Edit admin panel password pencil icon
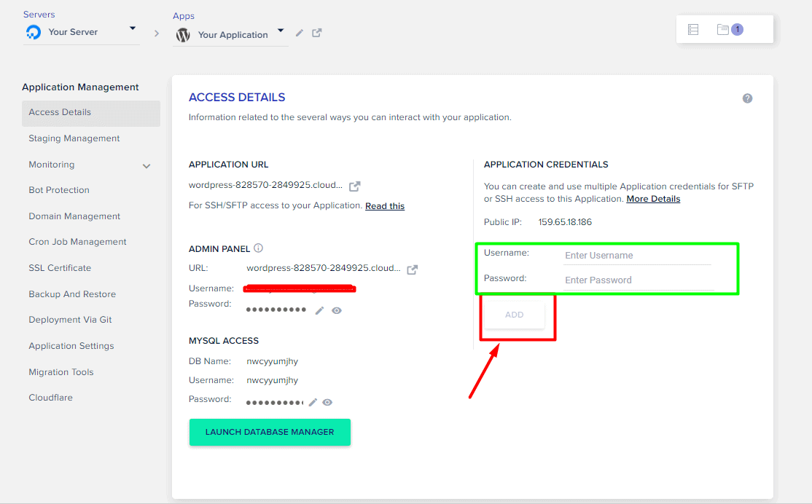Viewport: 812px width, 504px height. [x=319, y=310]
